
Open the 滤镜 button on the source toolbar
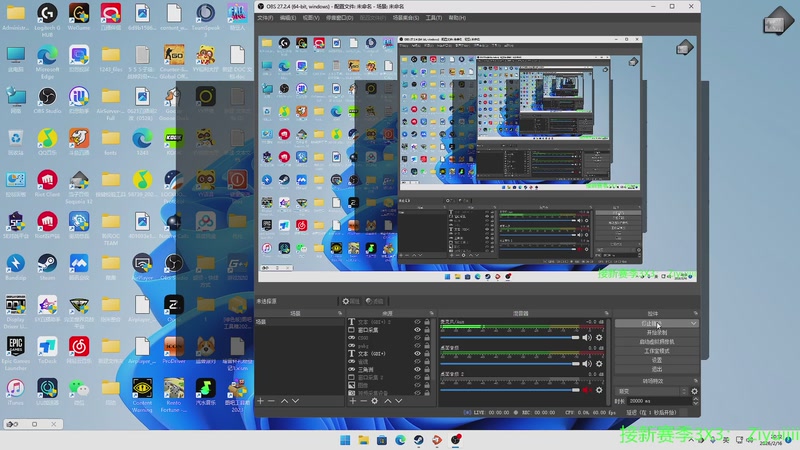pyautogui.click(x=374, y=301)
